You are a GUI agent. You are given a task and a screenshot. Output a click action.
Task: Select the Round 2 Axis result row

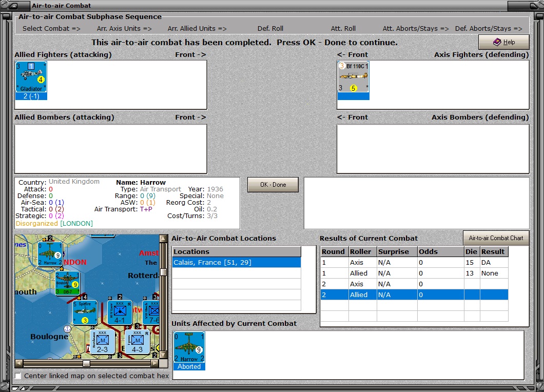[414, 284]
